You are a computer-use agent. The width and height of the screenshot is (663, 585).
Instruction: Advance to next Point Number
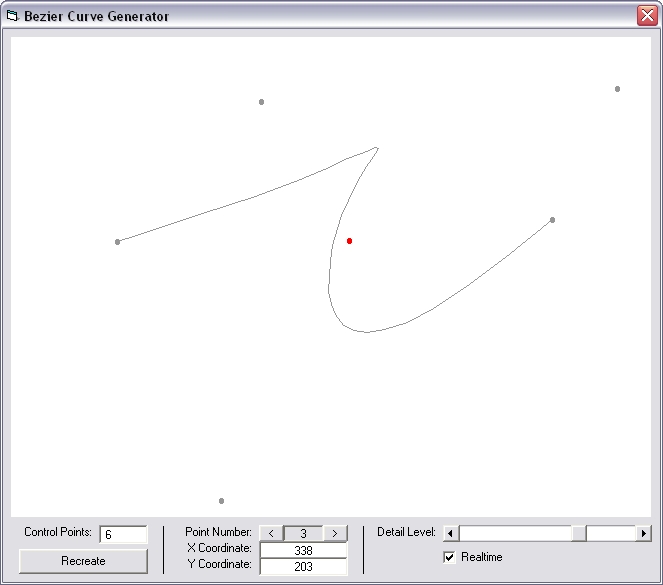pyautogui.click(x=335, y=533)
